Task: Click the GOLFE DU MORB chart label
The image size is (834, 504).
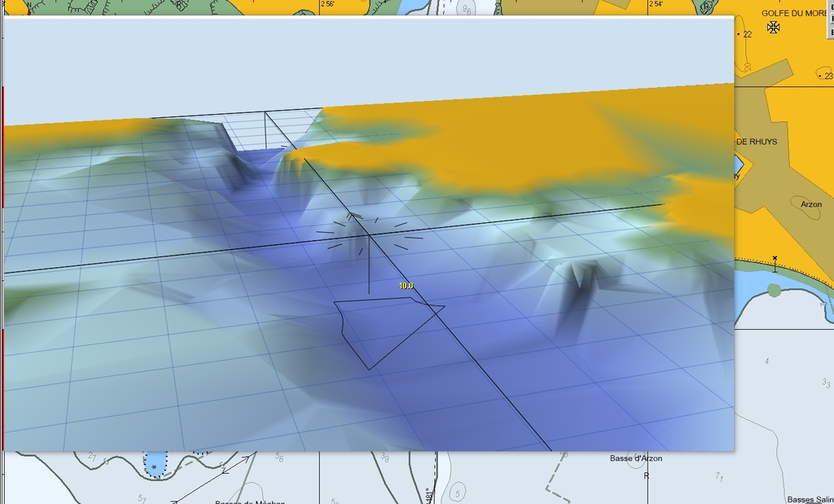Action: 796,13
